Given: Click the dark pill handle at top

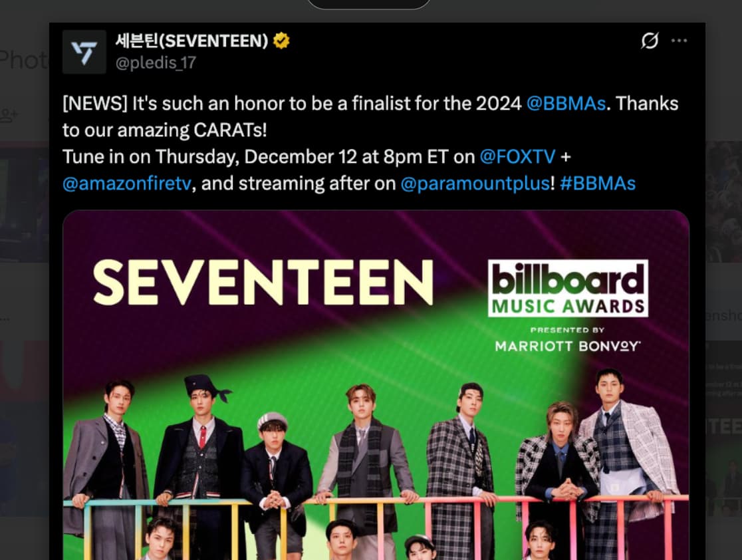Looking at the screenshot, I should pyautogui.click(x=369, y=4).
